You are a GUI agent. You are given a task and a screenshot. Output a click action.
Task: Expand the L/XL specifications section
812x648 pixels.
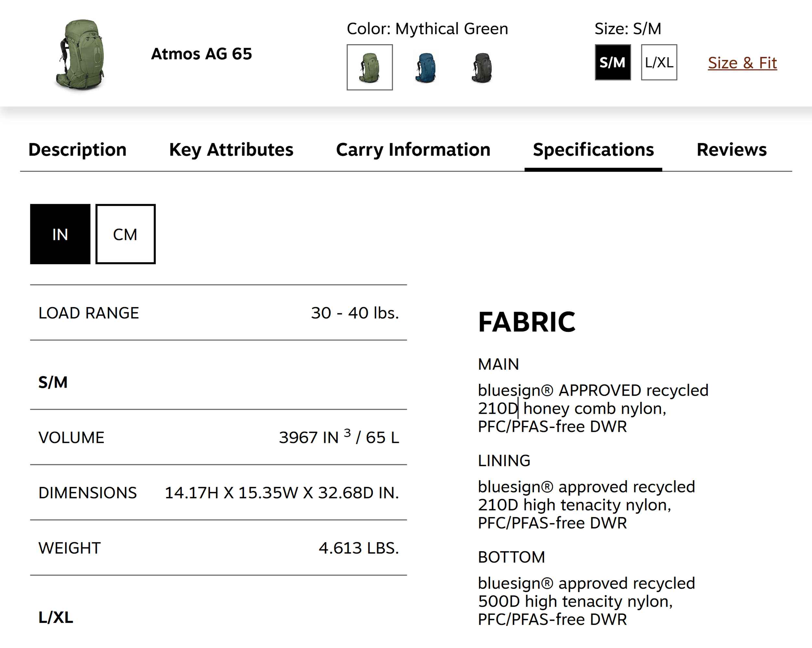point(56,617)
